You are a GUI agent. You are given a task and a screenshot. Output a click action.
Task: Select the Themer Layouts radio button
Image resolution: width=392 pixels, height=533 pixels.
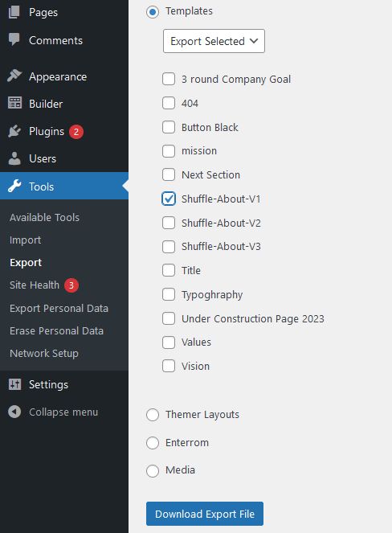click(x=152, y=415)
